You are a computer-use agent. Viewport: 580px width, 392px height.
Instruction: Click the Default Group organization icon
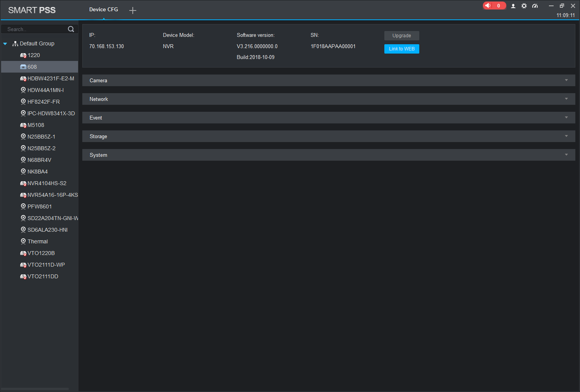pos(16,44)
